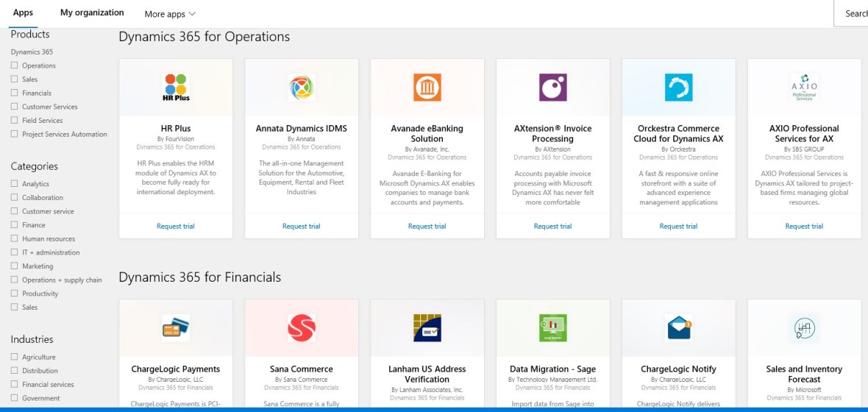Select the Apps tab
868x412 pixels.
pyautogui.click(x=23, y=13)
